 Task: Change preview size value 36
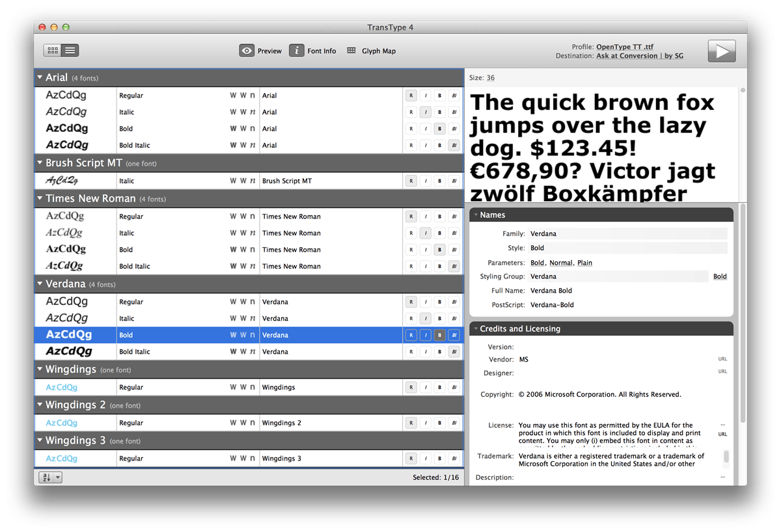coord(491,78)
